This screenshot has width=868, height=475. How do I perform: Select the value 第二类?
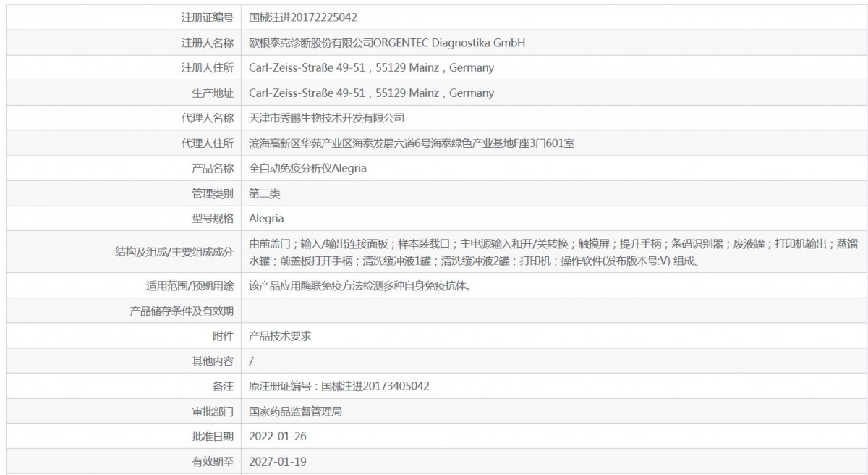click(264, 193)
